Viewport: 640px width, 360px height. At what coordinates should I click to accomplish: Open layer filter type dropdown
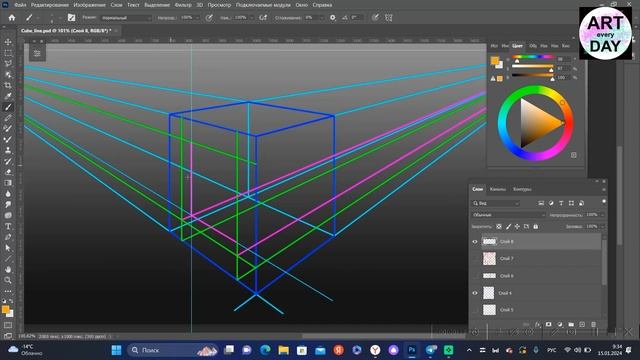[496, 203]
